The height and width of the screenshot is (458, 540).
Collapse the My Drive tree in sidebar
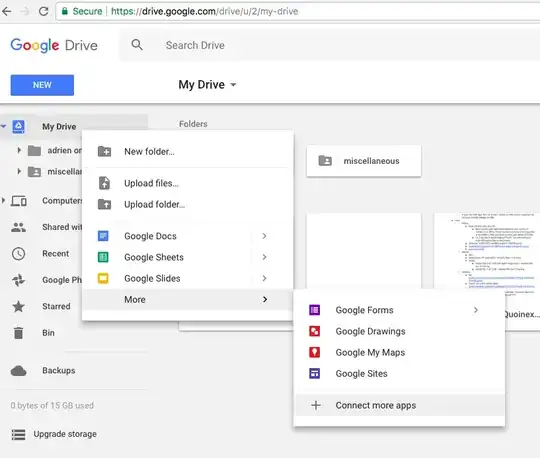[x=3, y=126]
